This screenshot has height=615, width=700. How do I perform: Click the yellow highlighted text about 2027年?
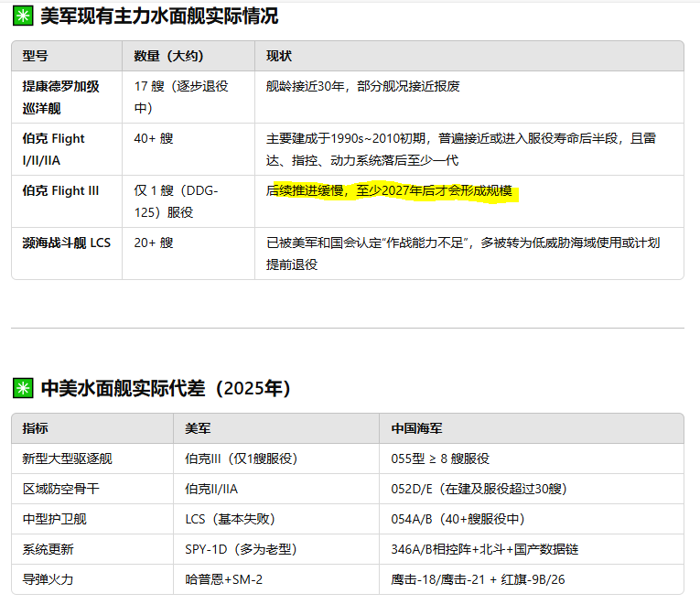tap(393, 192)
